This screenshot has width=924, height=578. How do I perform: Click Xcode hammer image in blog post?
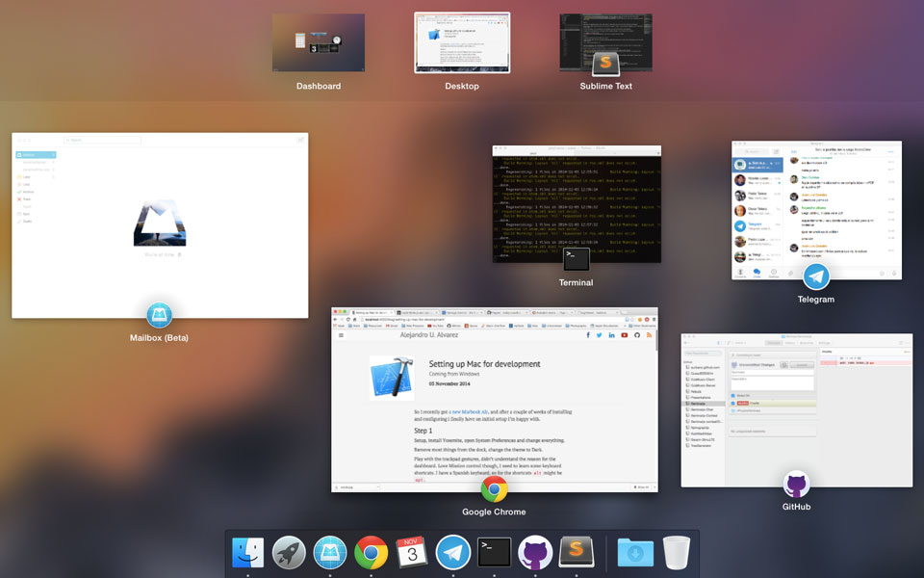(392, 378)
